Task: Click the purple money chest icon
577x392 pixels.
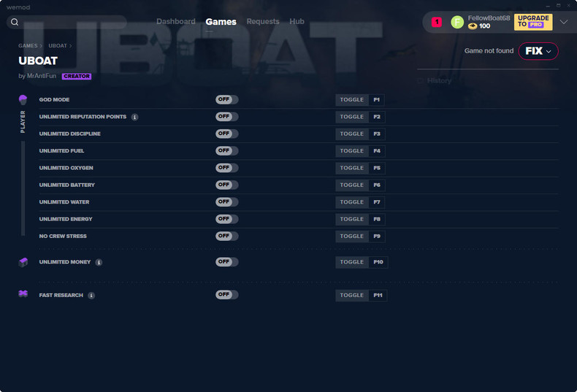Action: tap(23, 262)
